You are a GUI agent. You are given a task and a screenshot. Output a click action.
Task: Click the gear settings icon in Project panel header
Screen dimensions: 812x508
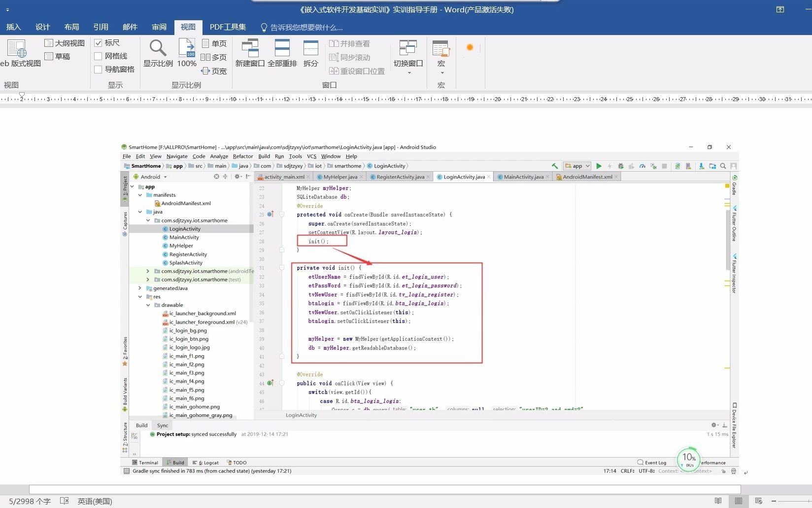coord(237,177)
